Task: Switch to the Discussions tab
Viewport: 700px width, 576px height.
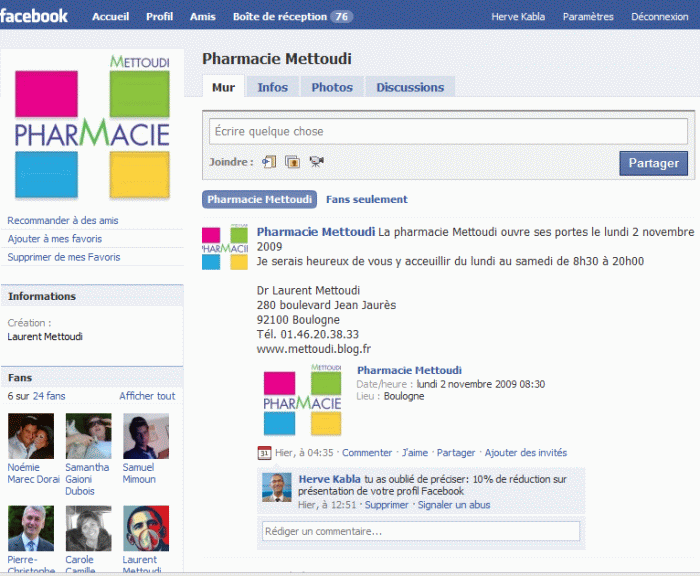Action: 410,87
